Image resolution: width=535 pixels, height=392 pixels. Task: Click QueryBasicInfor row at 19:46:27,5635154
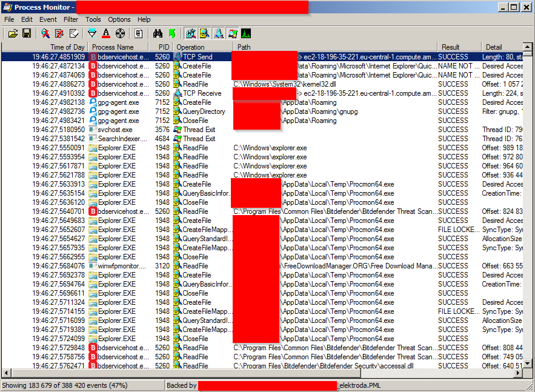[x=262, y=193]
